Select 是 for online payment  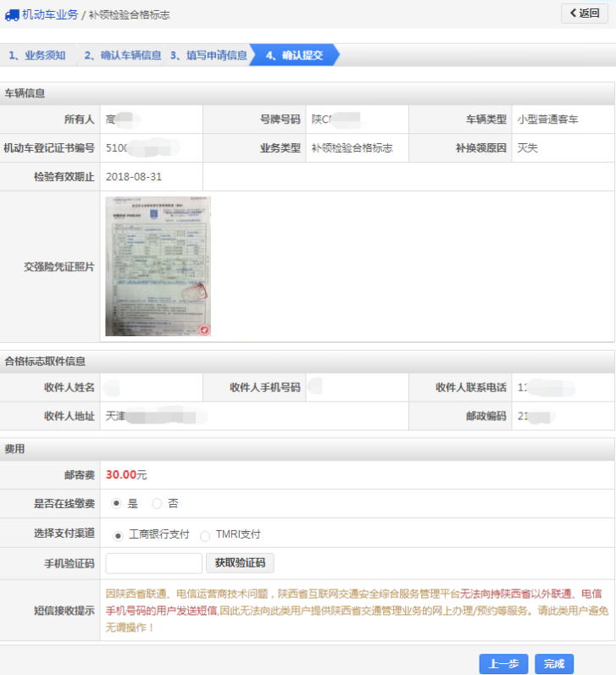click(x=117, y=503)
